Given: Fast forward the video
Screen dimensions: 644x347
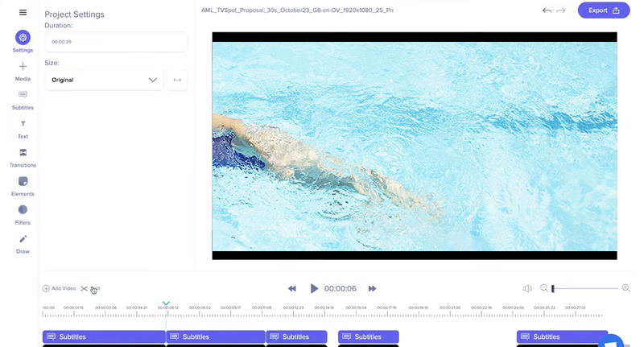Looking at the screenshot, I should [372, 289].
